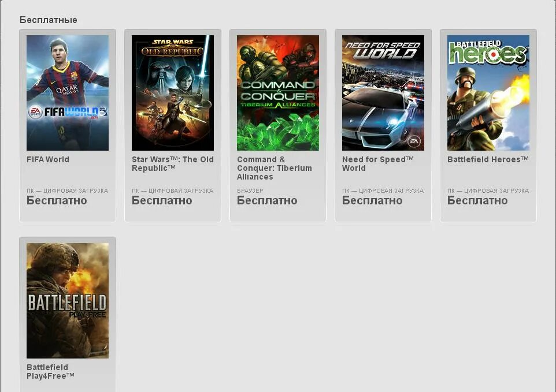Click Бесплатно price under Star Wars
Viewport: 556px width, 392px height.
tap(162, 200)
